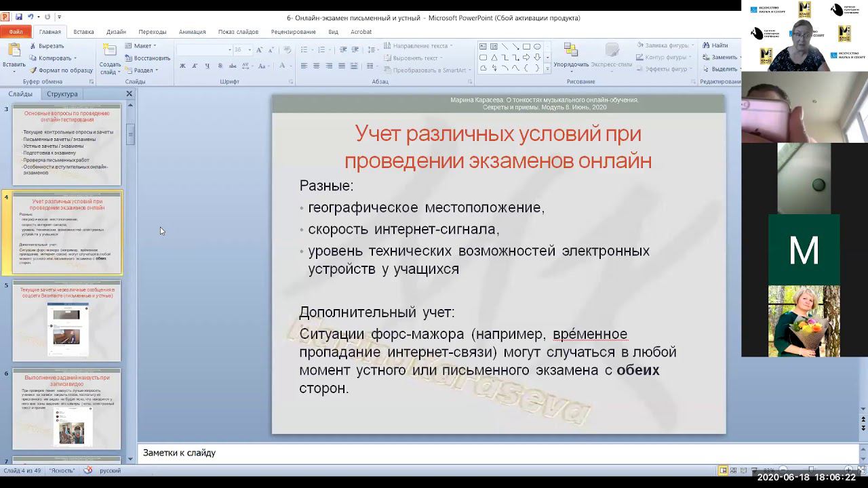This screenshot has width=868, height=488.
Task: Click Восстановить to reset slide
Action: [147, 58]
